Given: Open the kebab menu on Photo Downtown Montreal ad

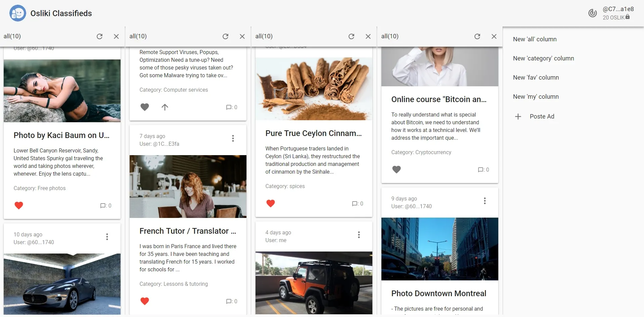Looking at the screenshot, I should point(485,201).
